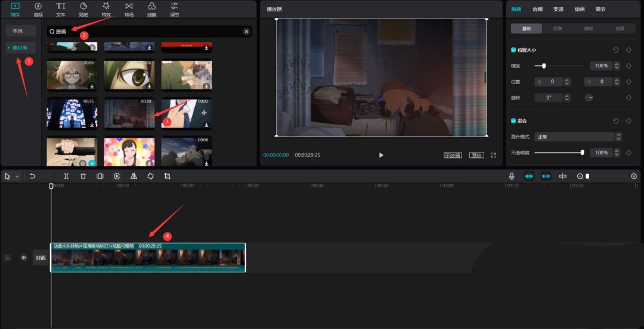Viewport: 644px width, 329px height.
Task: Click the 本地 button in the sidebar
Action: point(21,31)
